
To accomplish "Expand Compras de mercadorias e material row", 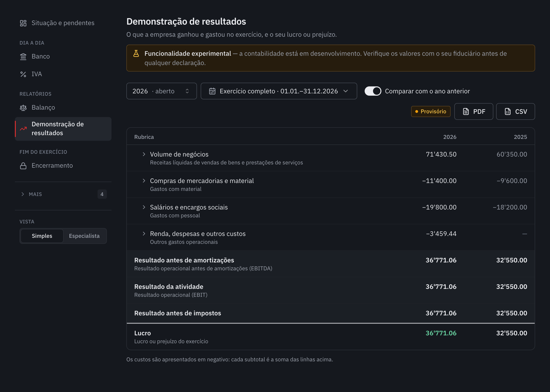I will 144,181.
